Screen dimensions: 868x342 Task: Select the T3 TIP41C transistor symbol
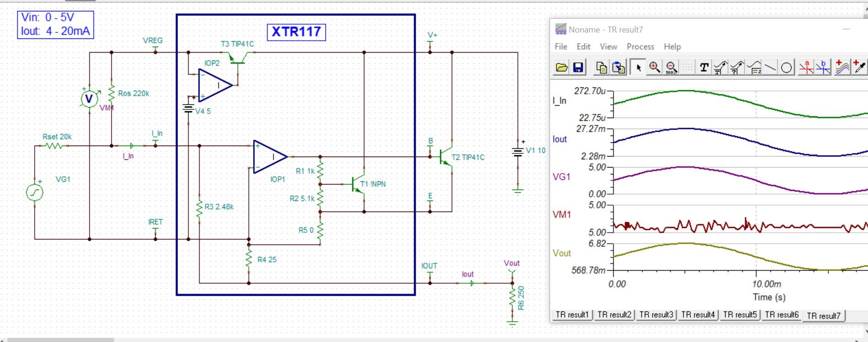click(238, 58)
